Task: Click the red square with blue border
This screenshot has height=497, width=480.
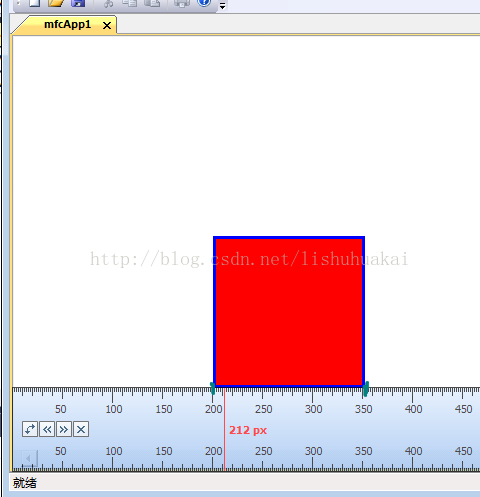Action: tap(289, 311)
